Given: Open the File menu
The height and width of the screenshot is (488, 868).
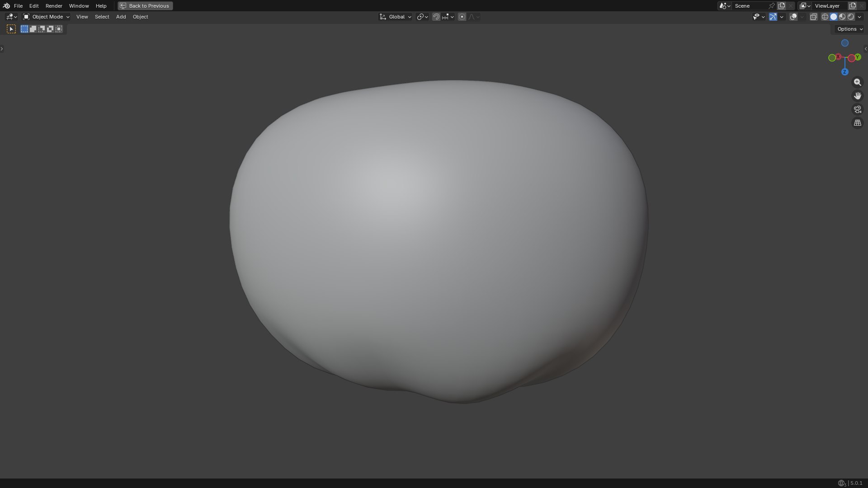Looking at the screenshot, I should click(x=18, y=6).
